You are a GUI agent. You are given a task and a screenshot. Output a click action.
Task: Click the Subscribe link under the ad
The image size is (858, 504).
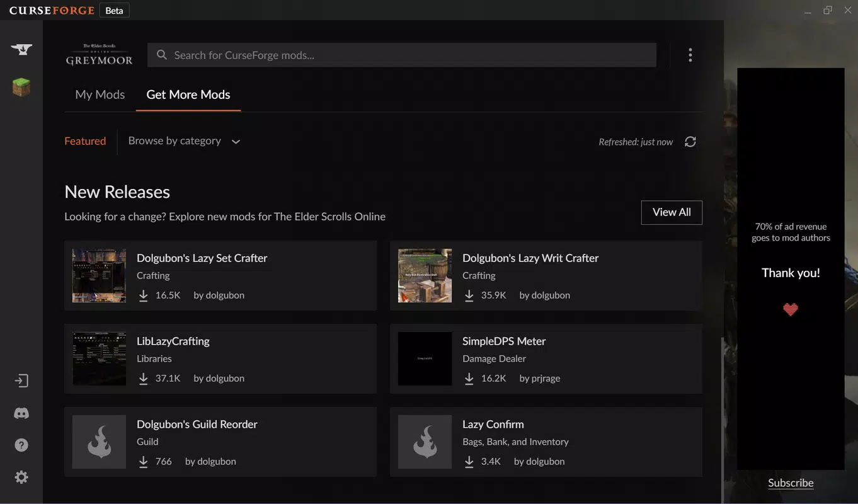coord(791,483)
